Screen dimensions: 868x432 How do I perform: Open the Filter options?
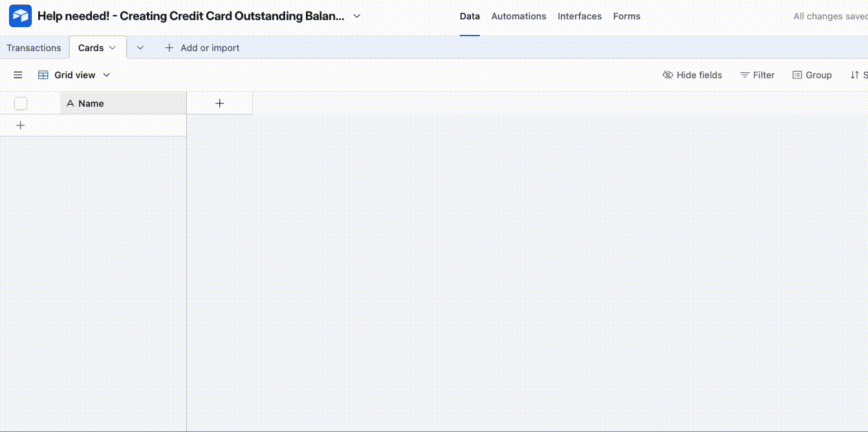point(757,75)
